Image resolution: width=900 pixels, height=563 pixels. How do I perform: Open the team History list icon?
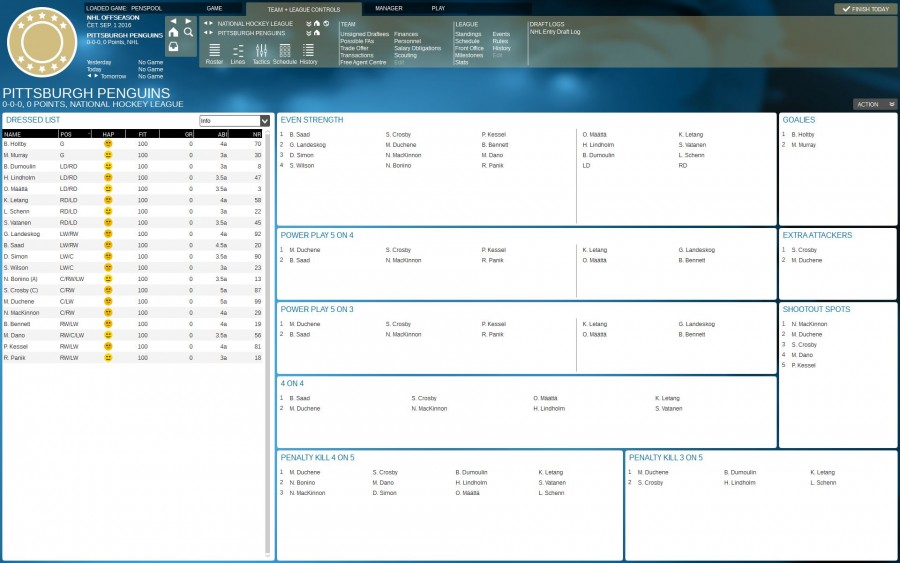(308, 54)
